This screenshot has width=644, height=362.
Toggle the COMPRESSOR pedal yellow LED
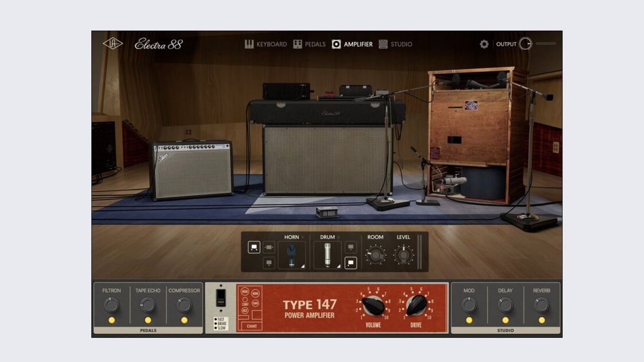coord(184,320)
